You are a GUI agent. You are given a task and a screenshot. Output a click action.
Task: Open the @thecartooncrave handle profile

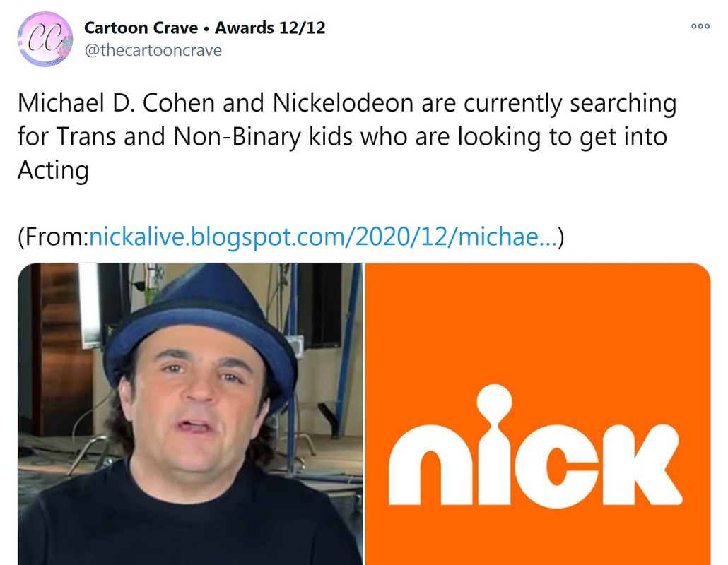coord(153,50)
